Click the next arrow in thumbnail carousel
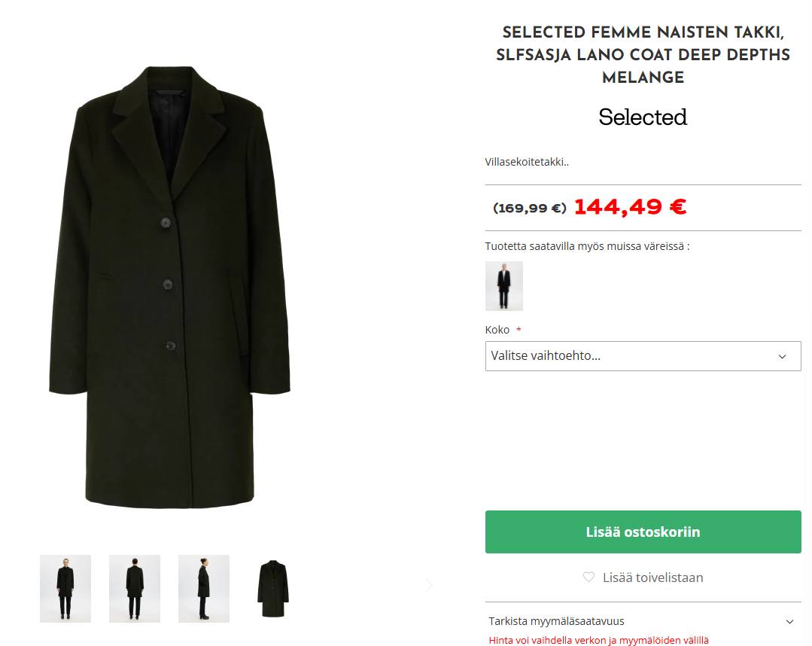This screenshot has height=646, width=812. point(429,585)
